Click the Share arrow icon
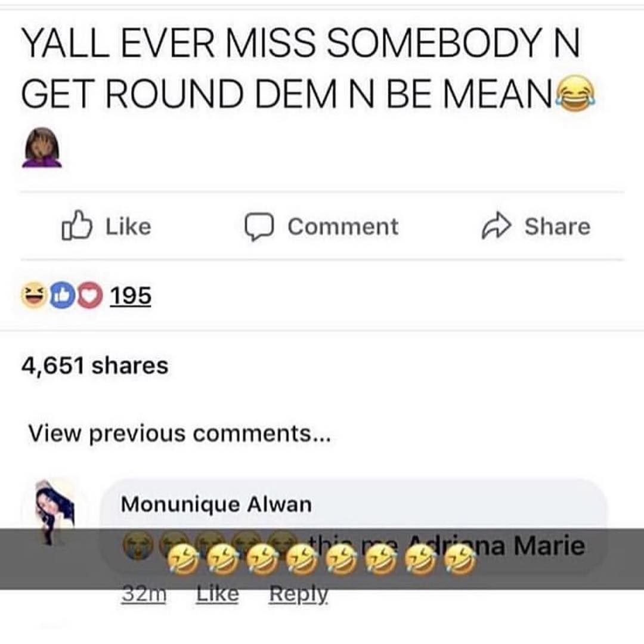This screenshot has width=644, height=644. pyautogui.click(x=496, y=225)
